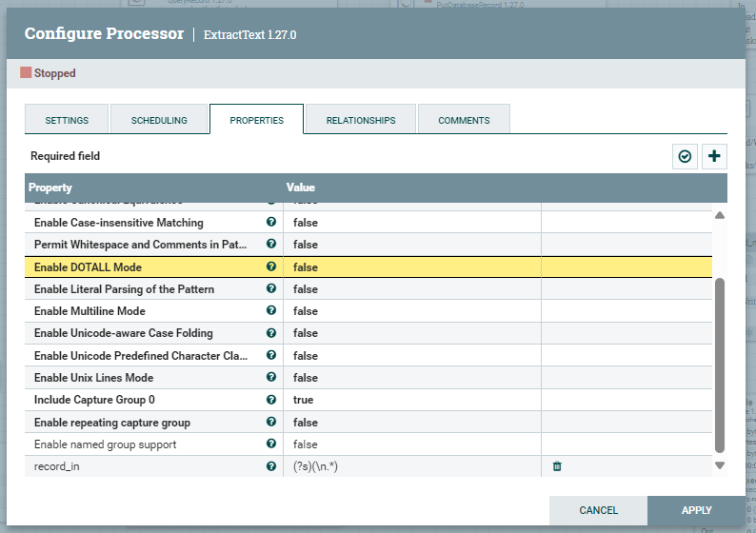The width and height of the screenshot is (756, 533).
Task: Click help icon for Include Capture Group 0
Action: [x=271, y=400]
